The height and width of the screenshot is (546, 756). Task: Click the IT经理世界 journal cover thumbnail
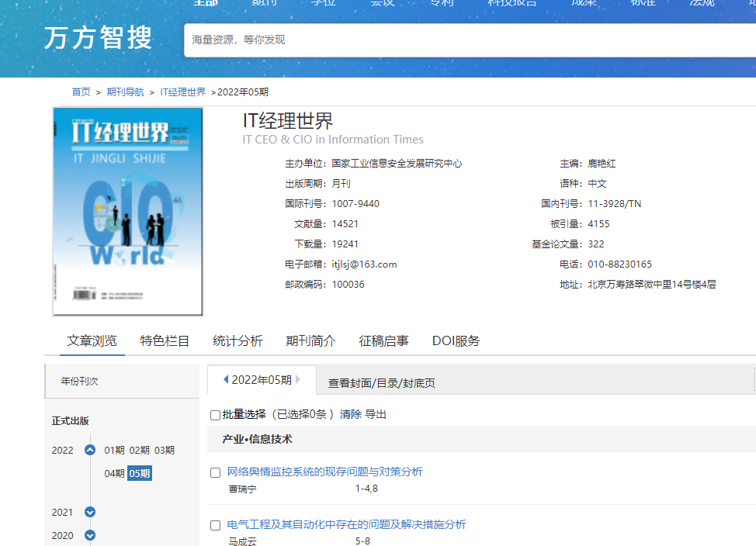(x=128, y=212)
